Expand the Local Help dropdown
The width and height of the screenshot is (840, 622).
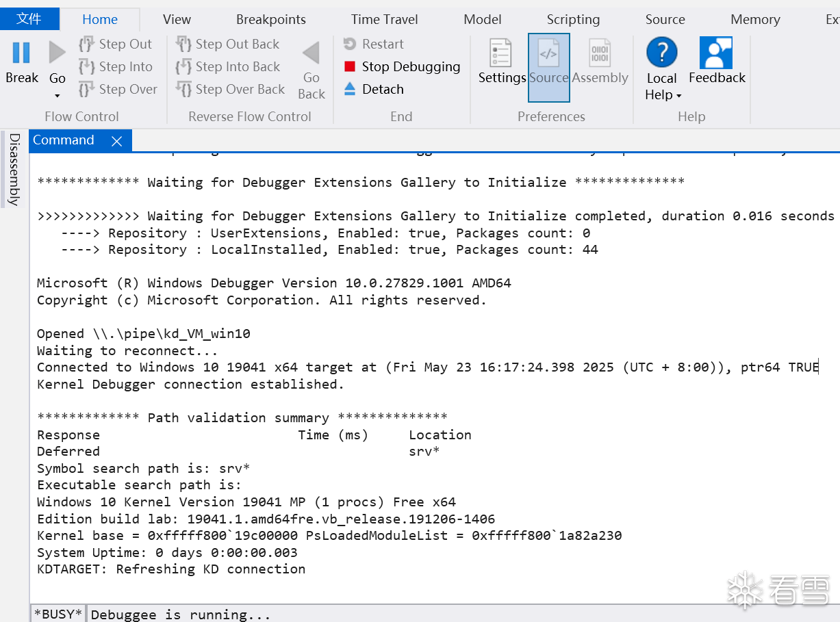coord(678,96)
